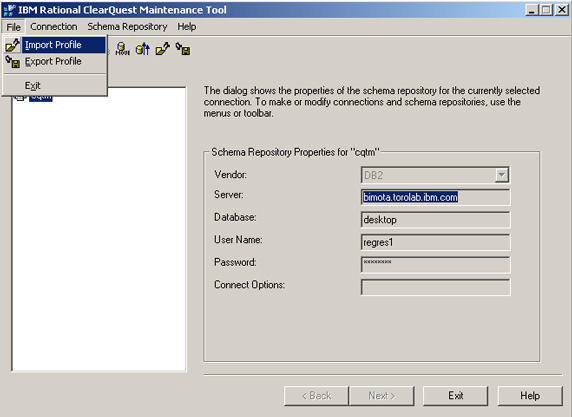Viewport: 572px width, 417px height.
Task: Click the 'Vendor:' label
Action: 231,175
